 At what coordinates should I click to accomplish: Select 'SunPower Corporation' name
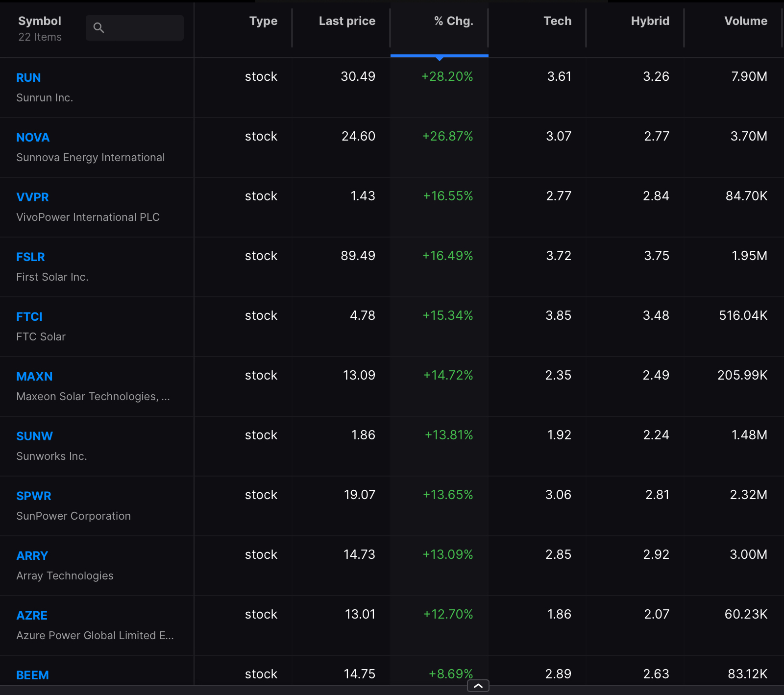(73, 516)
